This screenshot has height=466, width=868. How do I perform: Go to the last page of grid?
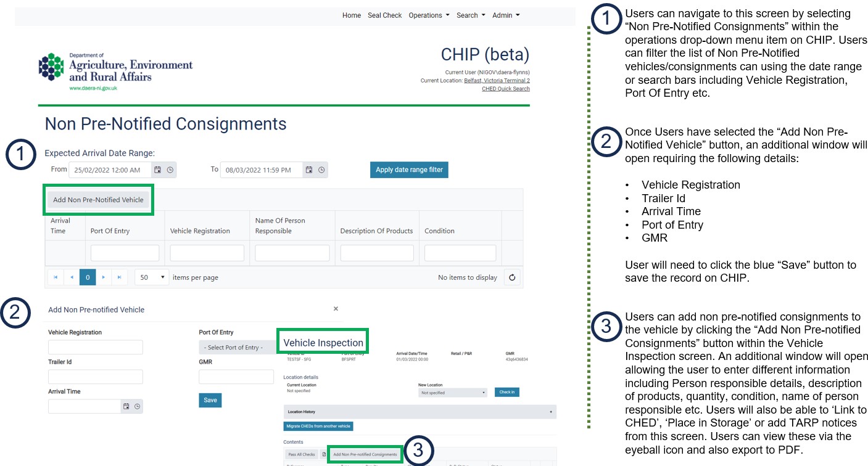click(119, 277)
